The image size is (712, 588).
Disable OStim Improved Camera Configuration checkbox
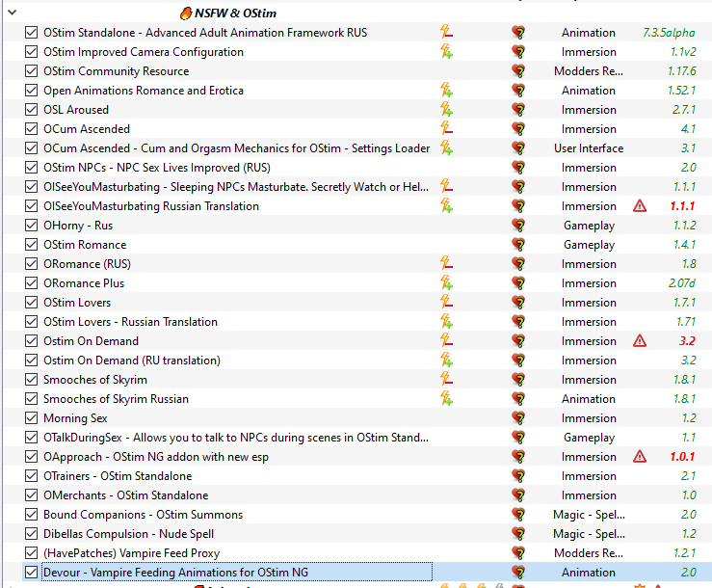click(32, 51)
